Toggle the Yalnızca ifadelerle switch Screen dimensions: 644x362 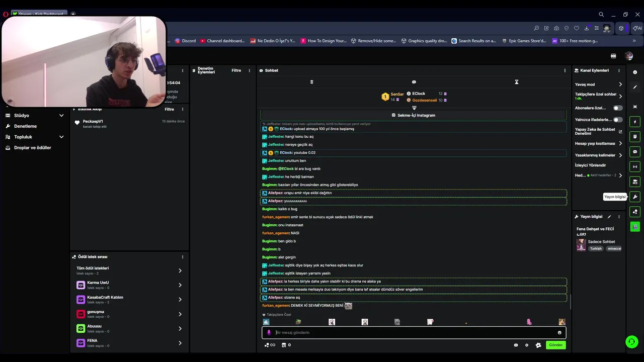(617, 120)
